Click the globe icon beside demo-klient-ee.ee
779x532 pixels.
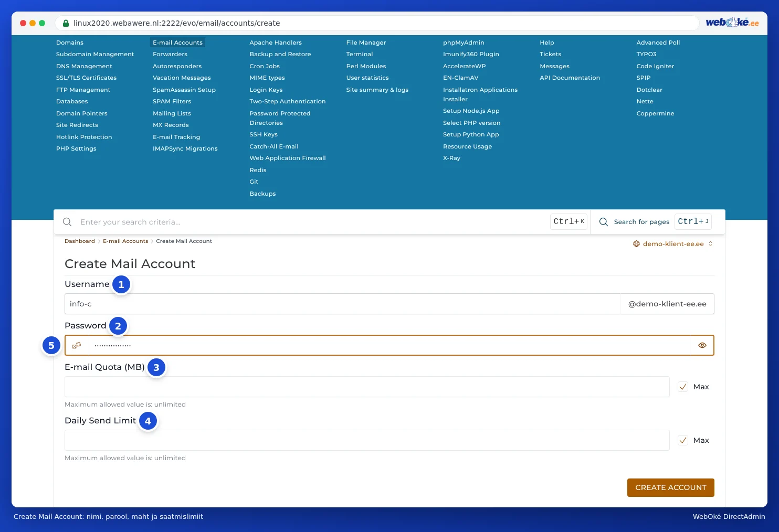pos(636,244)
